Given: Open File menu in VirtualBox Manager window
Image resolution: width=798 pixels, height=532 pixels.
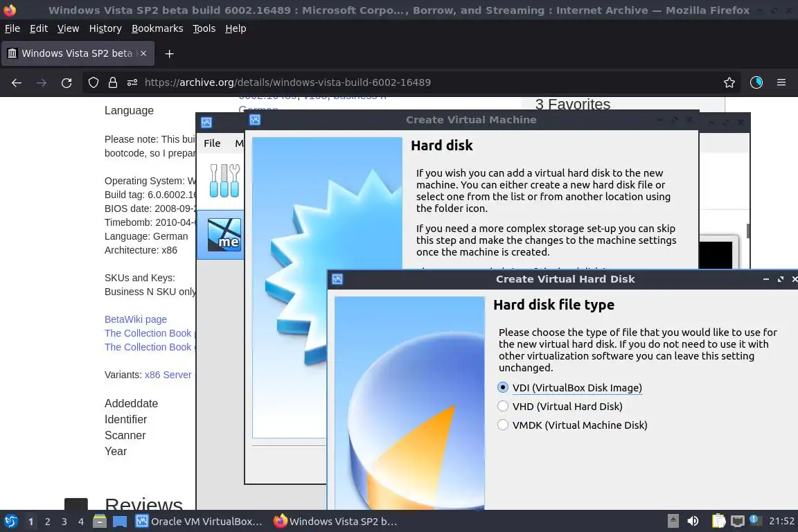Looking at the screenshot, I should coord(212,143).
